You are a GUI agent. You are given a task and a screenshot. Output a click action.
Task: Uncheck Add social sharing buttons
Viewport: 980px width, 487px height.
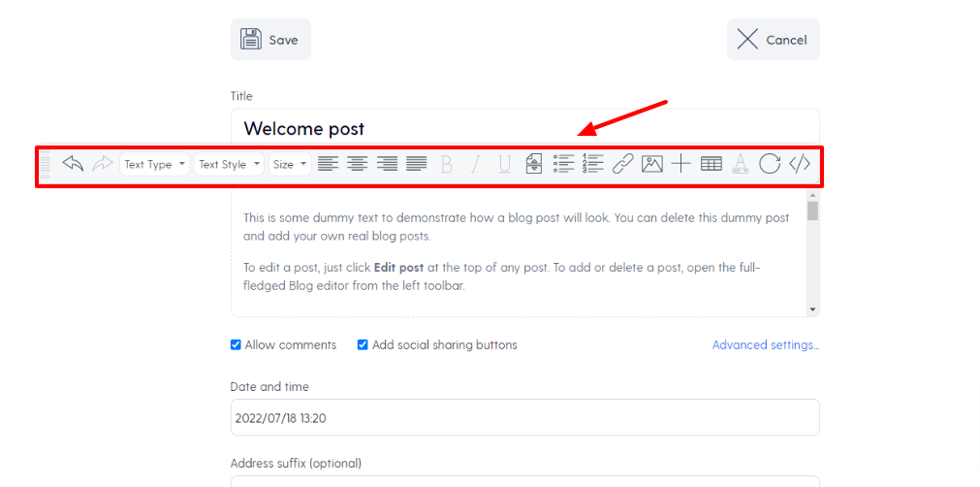[363, 345]
